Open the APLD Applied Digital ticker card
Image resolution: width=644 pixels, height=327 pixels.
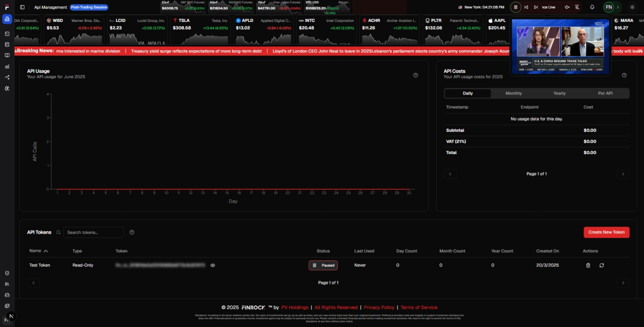pyautogui.click(x=263, y=30)
